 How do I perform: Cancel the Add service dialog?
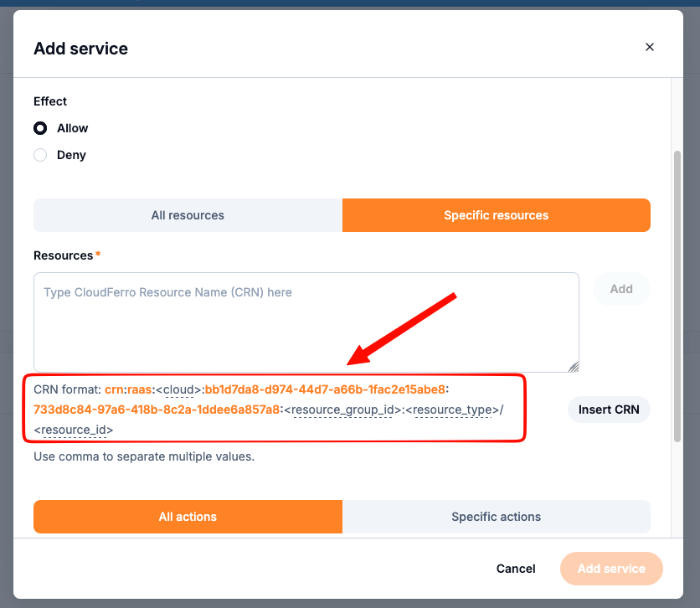click(x=516, y=569)
